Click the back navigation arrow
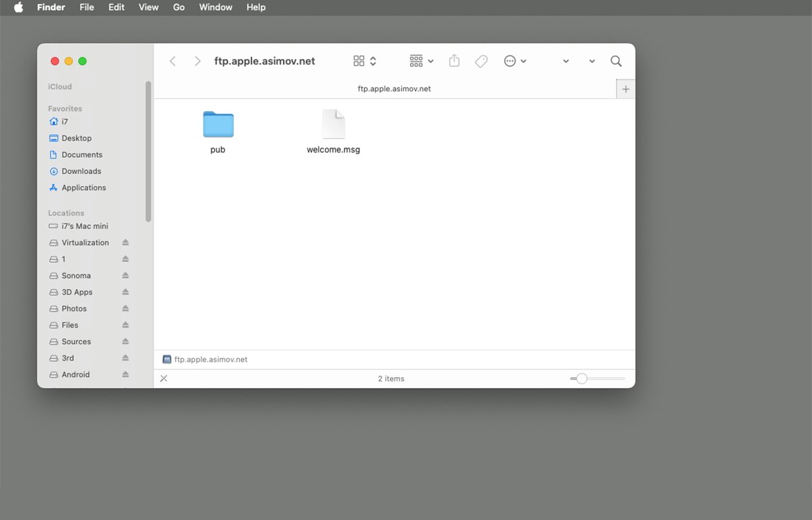812x520 pixels. [x=173, y=60]
